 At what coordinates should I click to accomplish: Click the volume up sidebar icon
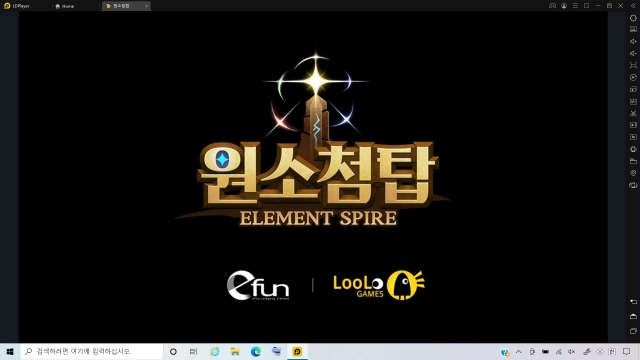coord(633,41)
